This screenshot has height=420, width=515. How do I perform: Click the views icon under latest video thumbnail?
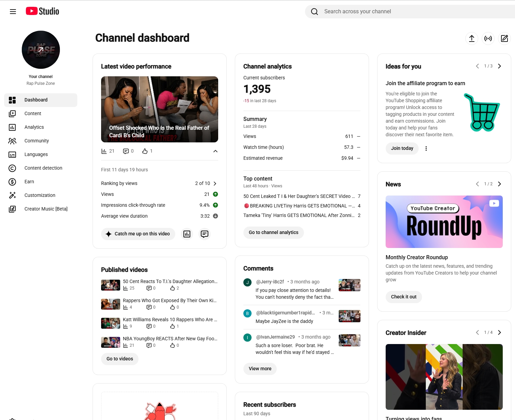[x=104, y=151]
